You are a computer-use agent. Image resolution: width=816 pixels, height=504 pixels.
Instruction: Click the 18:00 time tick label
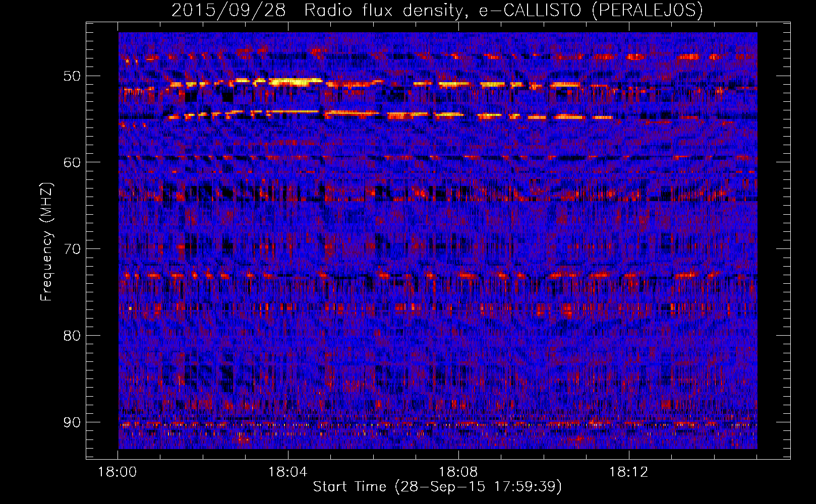point(118,472)
